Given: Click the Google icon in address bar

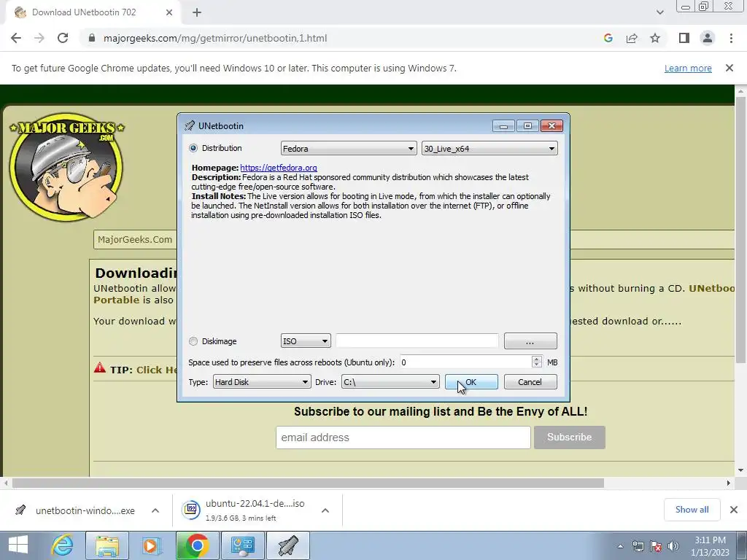Looking at the screenshot, I should pos(608,38).
